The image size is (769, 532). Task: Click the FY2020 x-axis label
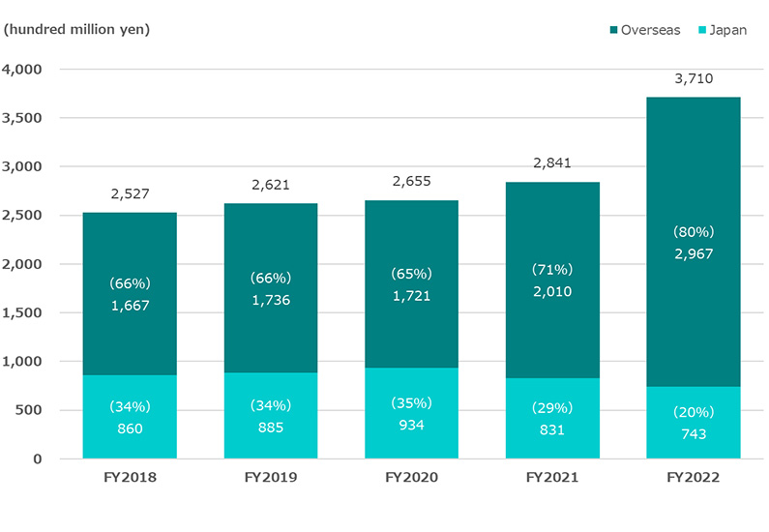click(x=412, y=478)
